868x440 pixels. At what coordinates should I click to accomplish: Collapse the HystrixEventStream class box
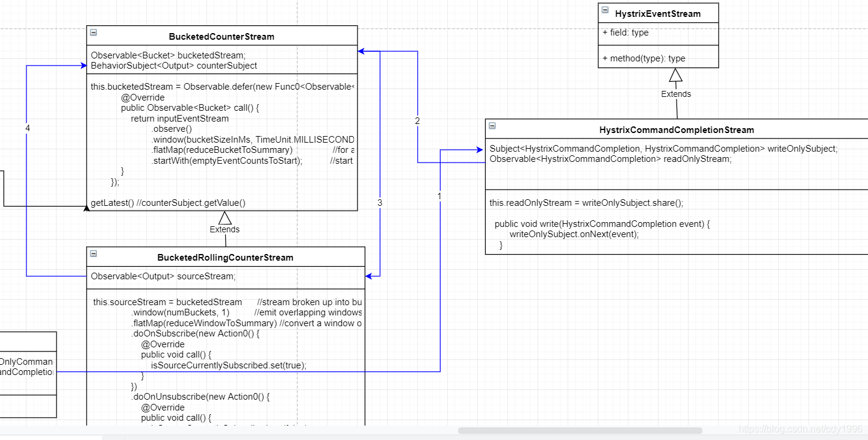(x=605, y=10)
